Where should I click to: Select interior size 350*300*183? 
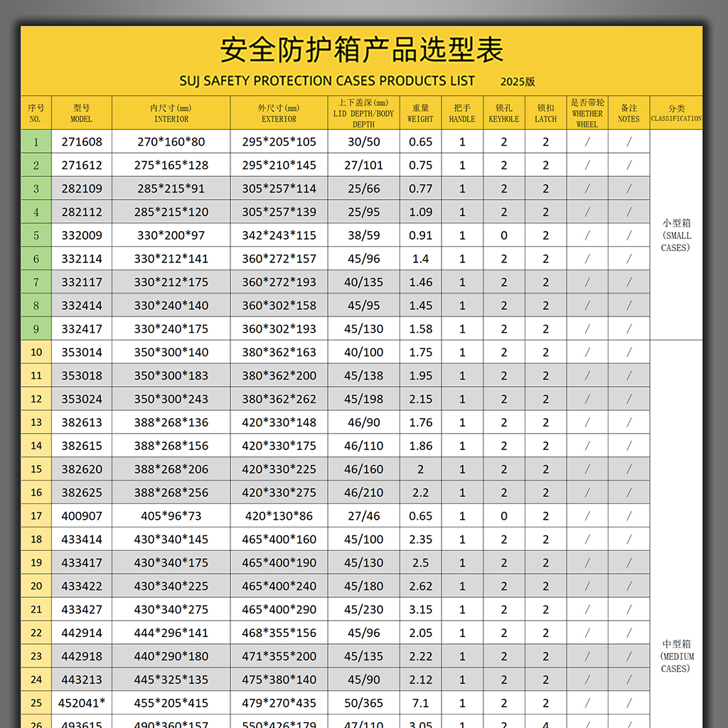coord(171,375)
